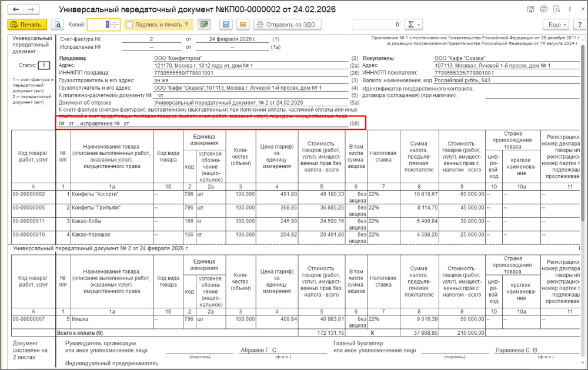Viewport: 588px width, 370px height.
Task: Click the forward navigation arrow
Action: click(31, 9)
